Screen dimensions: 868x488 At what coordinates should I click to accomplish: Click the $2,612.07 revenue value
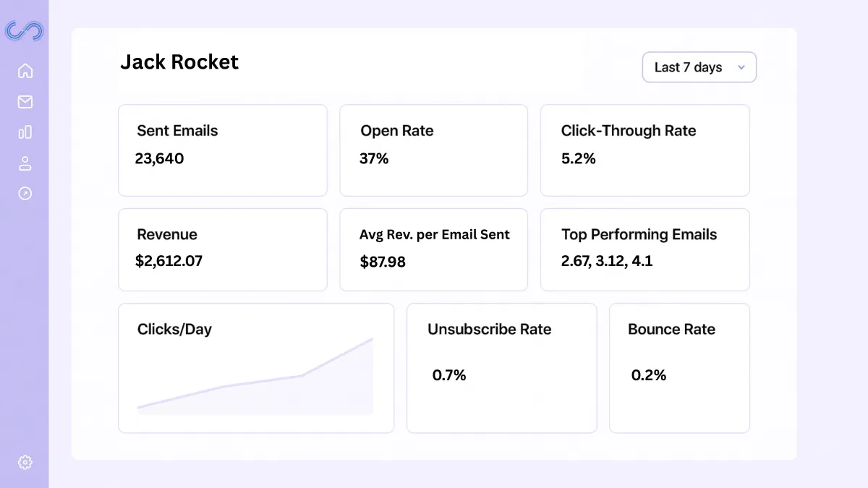(x=169, y=261)
